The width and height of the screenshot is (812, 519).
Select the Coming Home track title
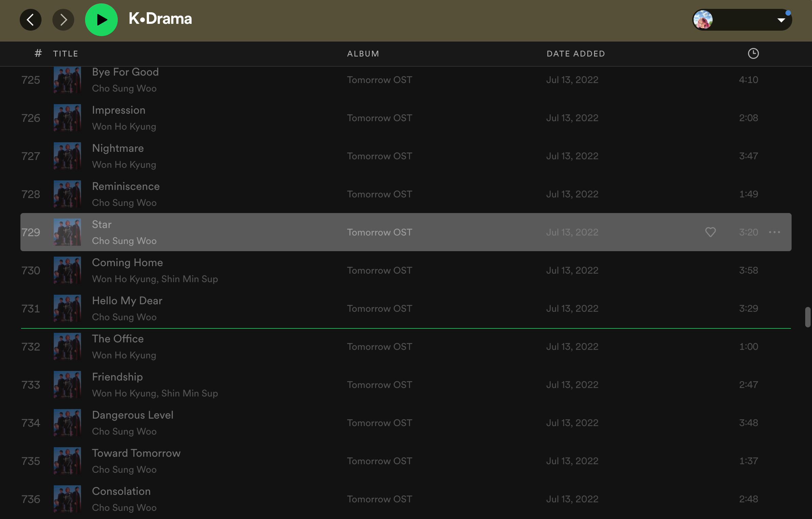127,263
